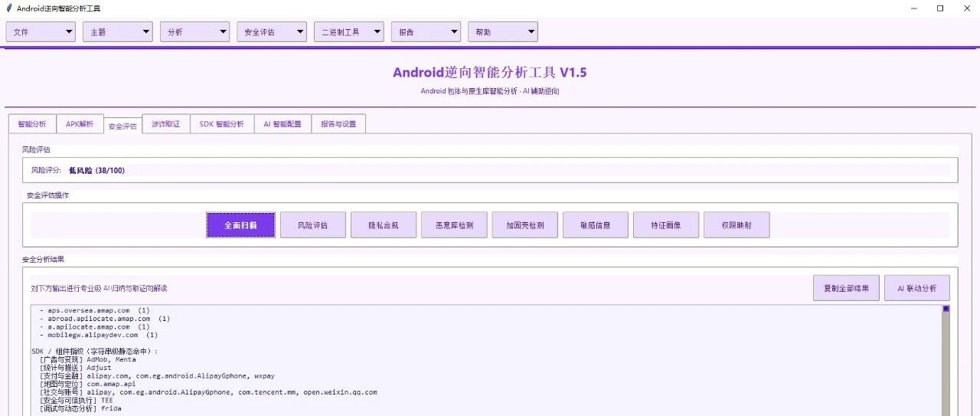The width and height of the screenshot is (980, 416).
Task: Click the line abroad.apilocate.amap.com (1)
Action: (105, 318)
